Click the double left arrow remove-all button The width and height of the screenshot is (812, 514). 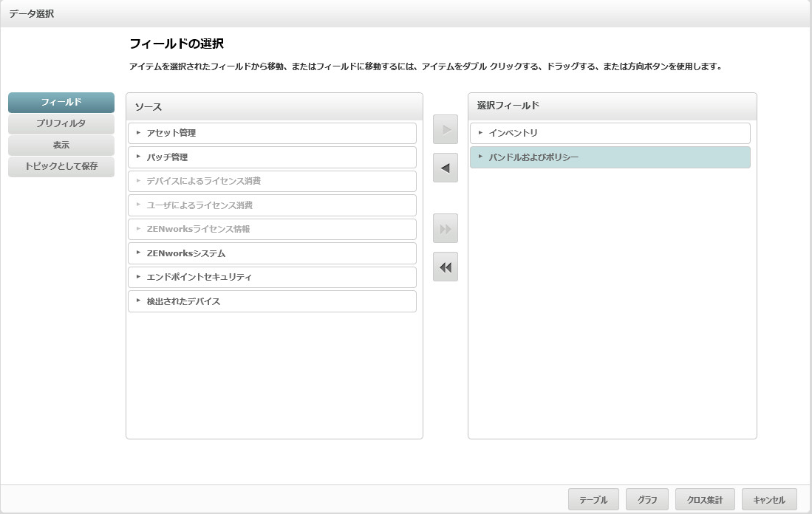445,267
